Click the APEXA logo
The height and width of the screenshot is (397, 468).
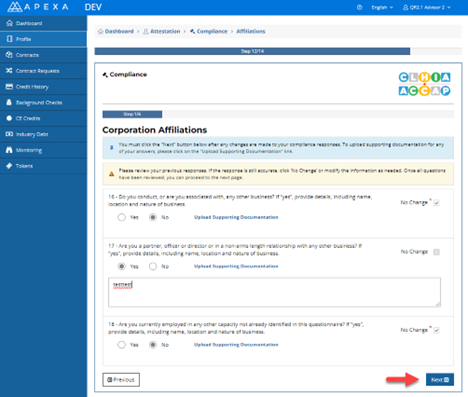point(38,7)
